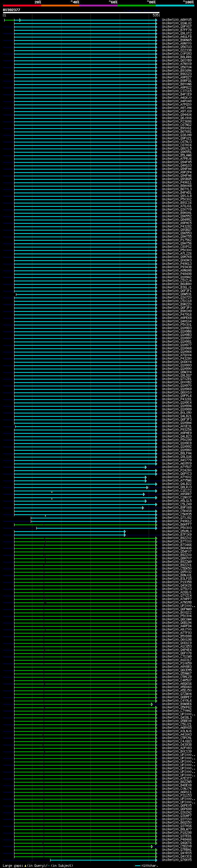
Task: Select hit UniRef100_O22338
Action: tap(177, 50)
